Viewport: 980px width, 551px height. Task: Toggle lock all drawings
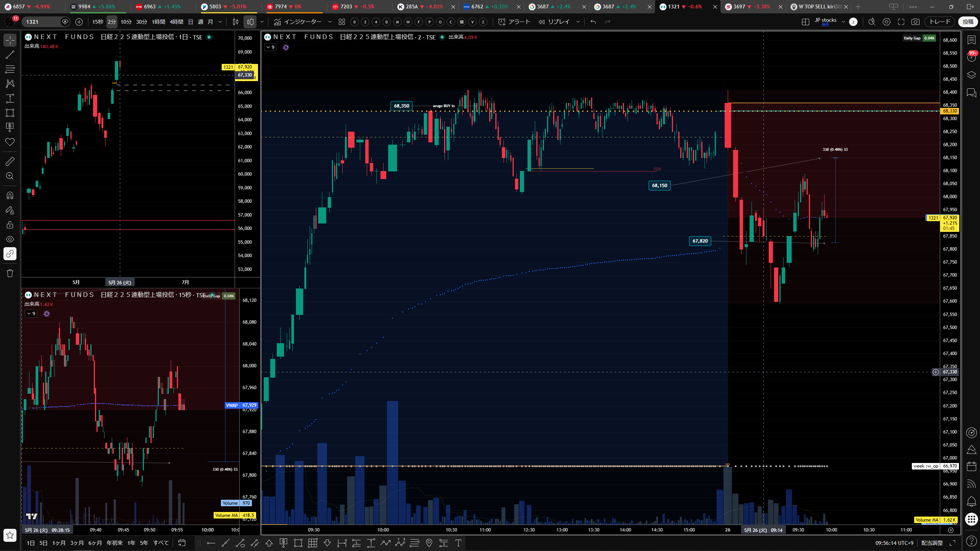tap(10, 225)
